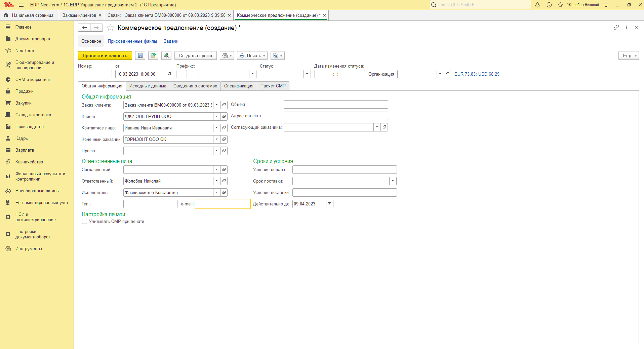
Task: Open calendar for Действительно до date
Action: point(330,204)
